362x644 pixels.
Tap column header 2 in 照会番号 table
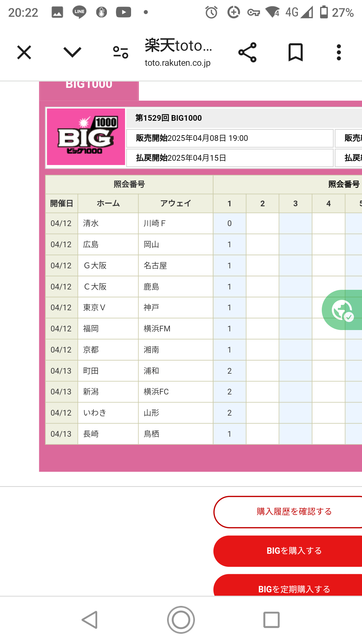click(x=262, y=204)
